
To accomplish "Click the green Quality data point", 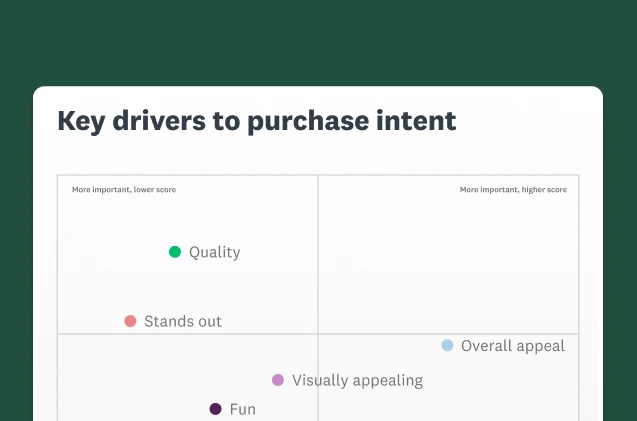I will [175, 252].
